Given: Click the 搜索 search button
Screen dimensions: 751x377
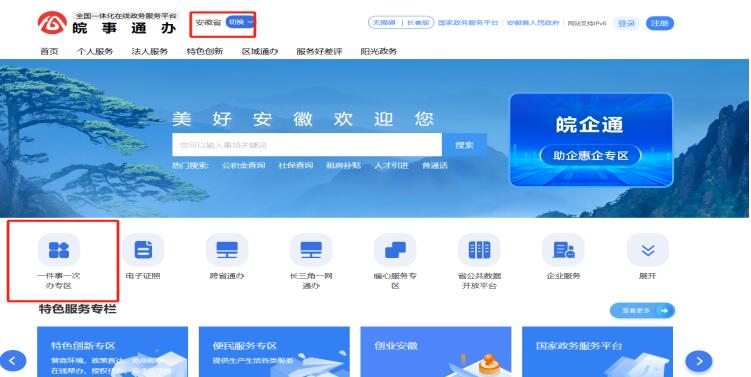Looking at the screenshot, I should click(464, 145).
